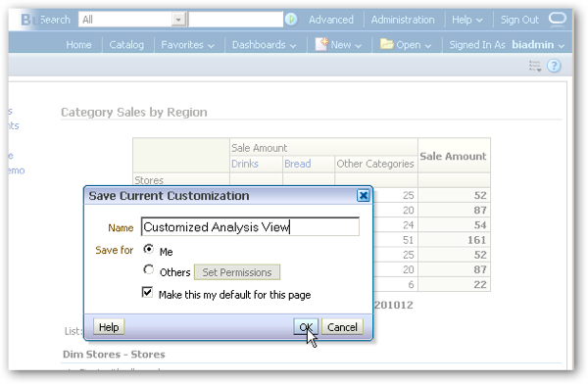Screen dimensions: 588x384
Task: Go to Home
Action: pyautogui.click(x=78, y=45)
